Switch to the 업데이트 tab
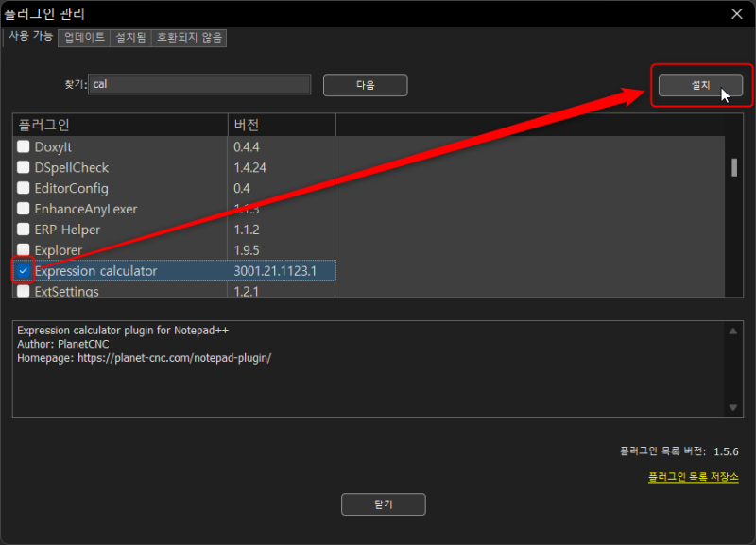Screen dimensions: 756x545 81,38
